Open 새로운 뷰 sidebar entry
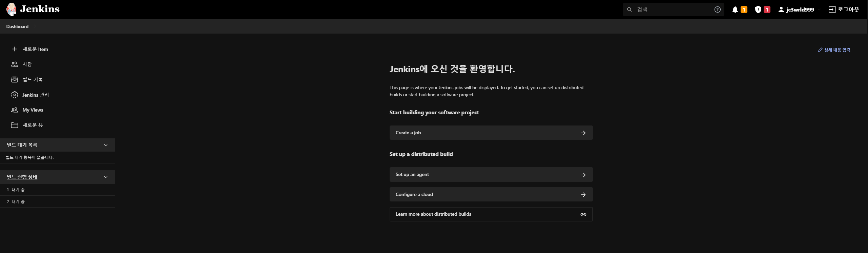 tap(33, 125)
